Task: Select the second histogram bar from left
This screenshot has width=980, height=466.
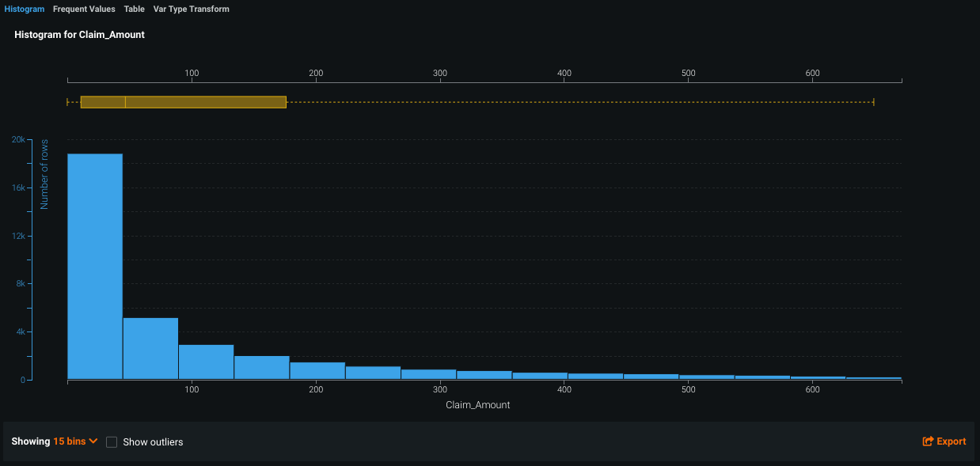Action: [150, 349]
